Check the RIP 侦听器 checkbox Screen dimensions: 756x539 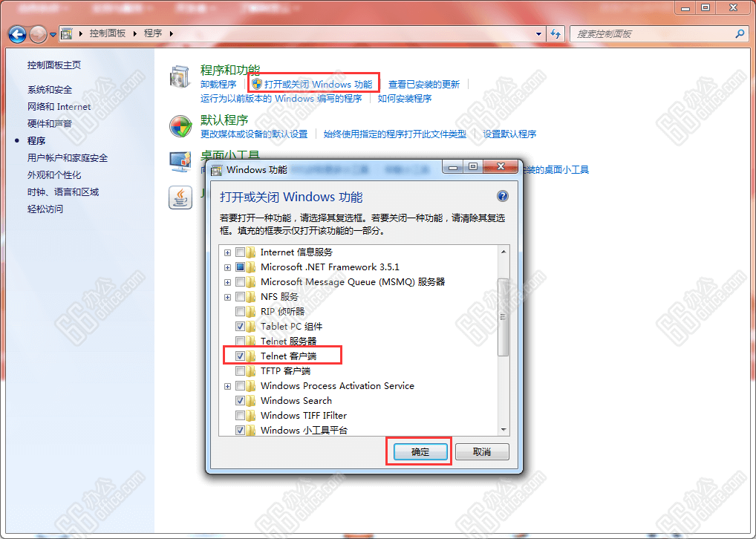pyautogui.click(x=240, y=311)
